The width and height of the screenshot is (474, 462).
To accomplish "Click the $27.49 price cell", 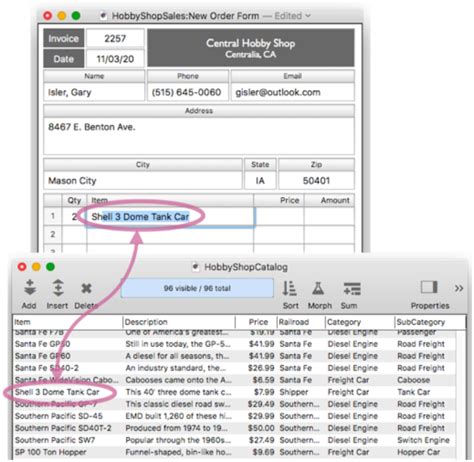I will tap(261, 440).
